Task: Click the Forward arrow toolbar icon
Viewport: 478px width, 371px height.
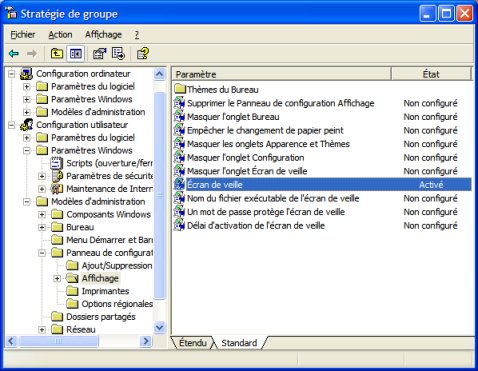Action: coord(32,53)
